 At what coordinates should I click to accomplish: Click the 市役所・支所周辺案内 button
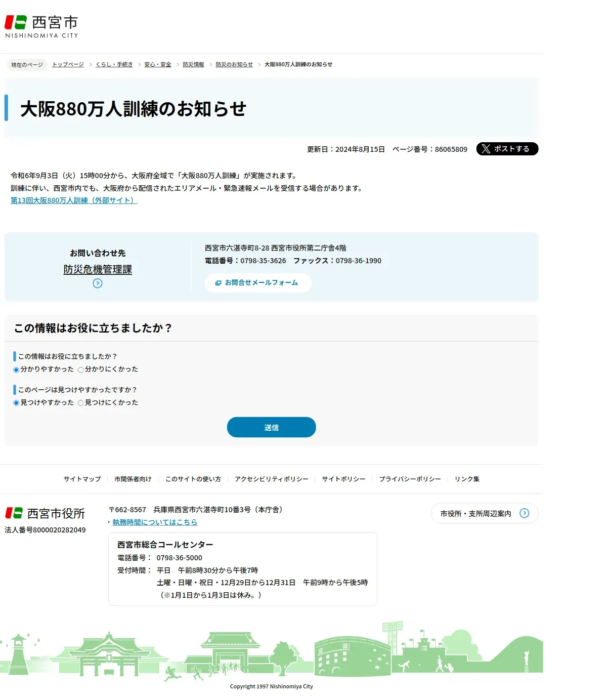(485, 513)
